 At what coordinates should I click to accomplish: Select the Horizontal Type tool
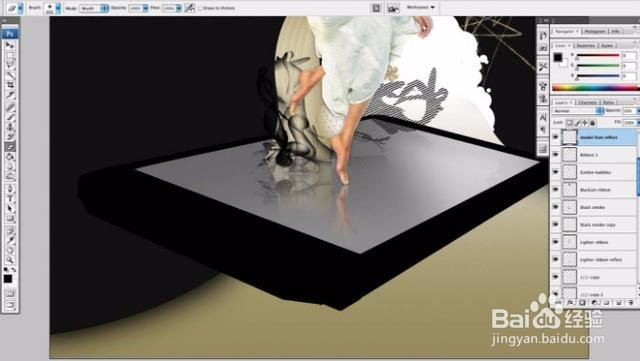click(x=10, y=199)
